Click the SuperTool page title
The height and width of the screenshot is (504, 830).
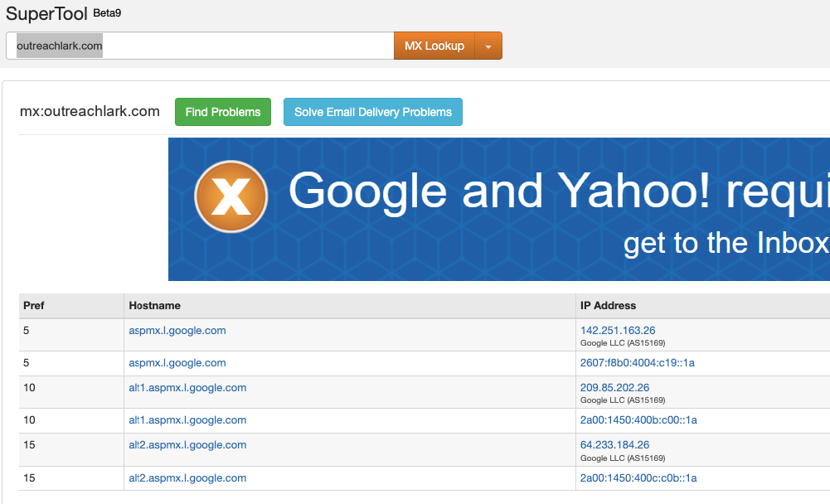46,14
